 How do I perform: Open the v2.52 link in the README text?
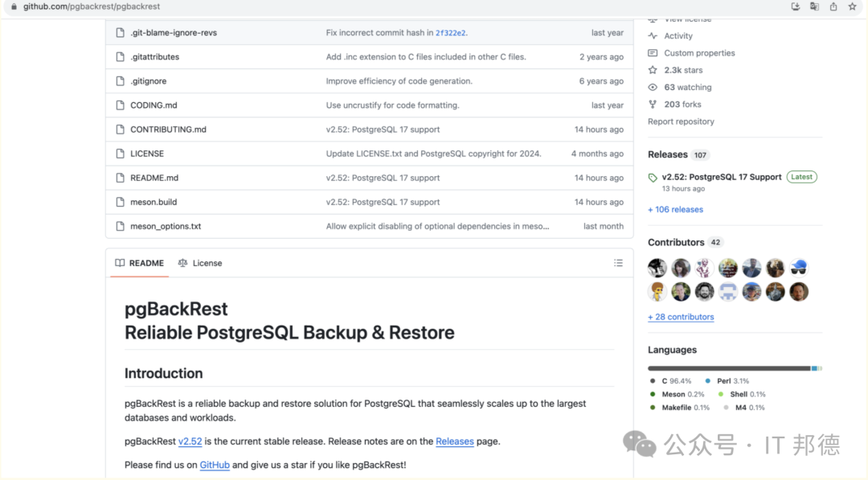coord(190,441)
